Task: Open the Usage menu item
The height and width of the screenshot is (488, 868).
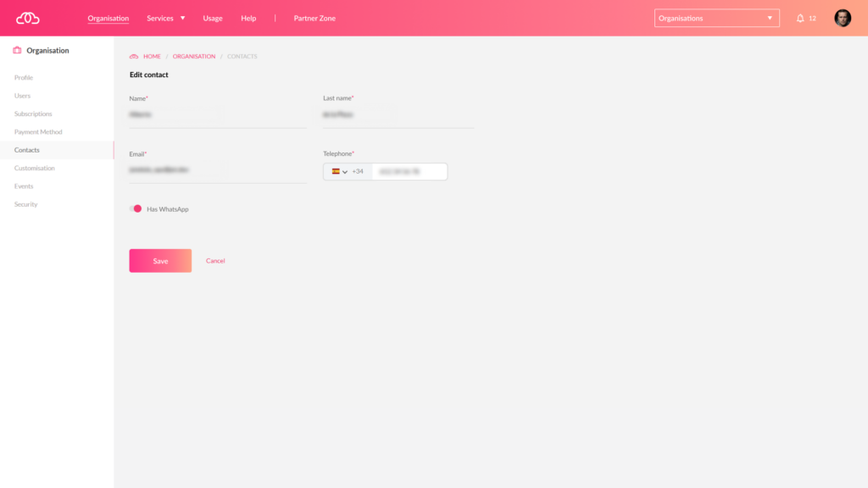Action: (213, 18)
